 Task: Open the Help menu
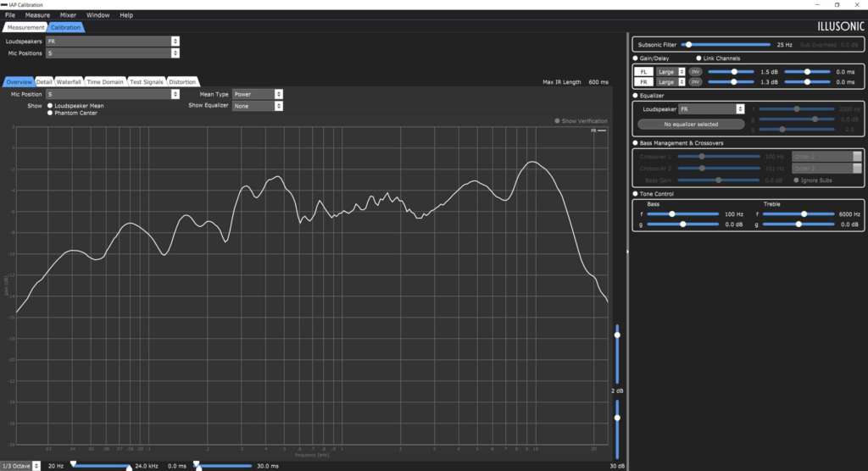pos(126,15)
